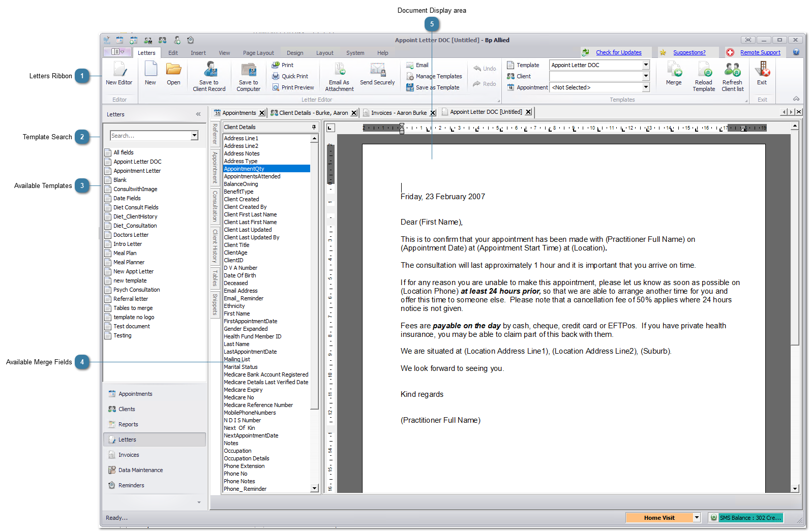Click Email As Attachment
Viewport: 810px width, 532px height.
click(339, 76)
